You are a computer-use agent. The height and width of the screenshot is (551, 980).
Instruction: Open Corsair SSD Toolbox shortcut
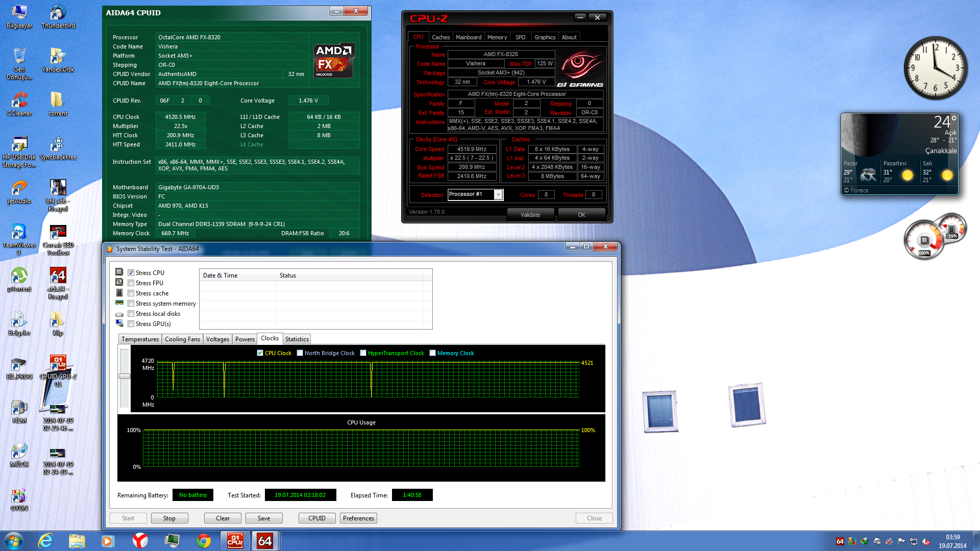(x=58, y=239)
